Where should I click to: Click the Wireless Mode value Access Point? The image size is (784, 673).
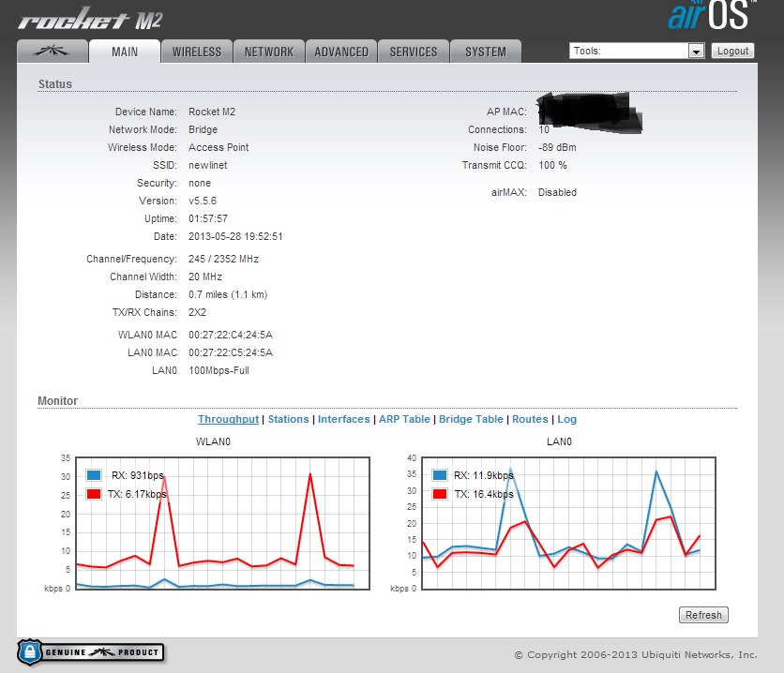click(219, 147)
